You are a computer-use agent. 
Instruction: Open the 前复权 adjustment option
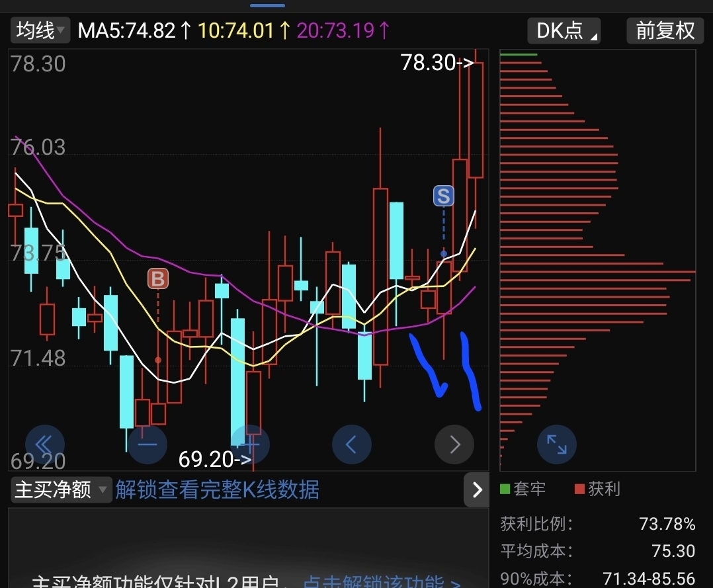(665, 30)
